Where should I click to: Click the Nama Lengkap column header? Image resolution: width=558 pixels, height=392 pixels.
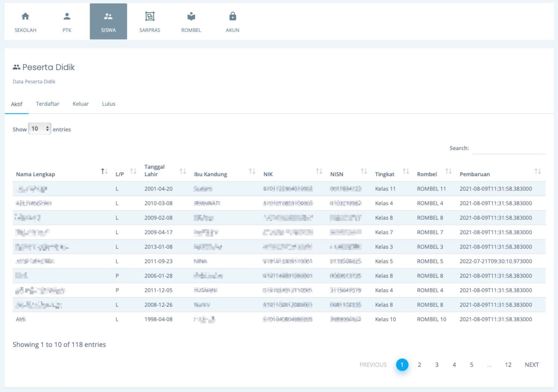point(36,174)
